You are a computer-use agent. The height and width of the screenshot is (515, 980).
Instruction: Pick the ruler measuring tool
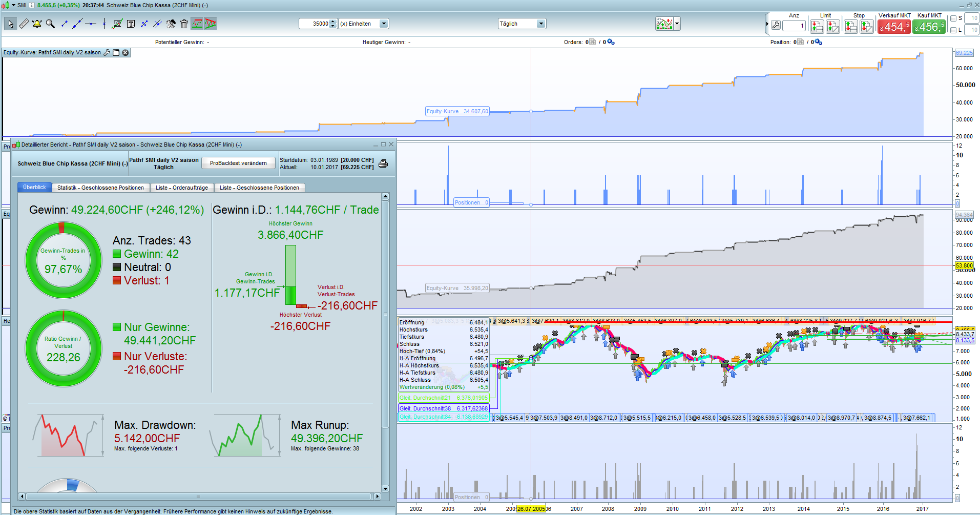coord(24,24)
